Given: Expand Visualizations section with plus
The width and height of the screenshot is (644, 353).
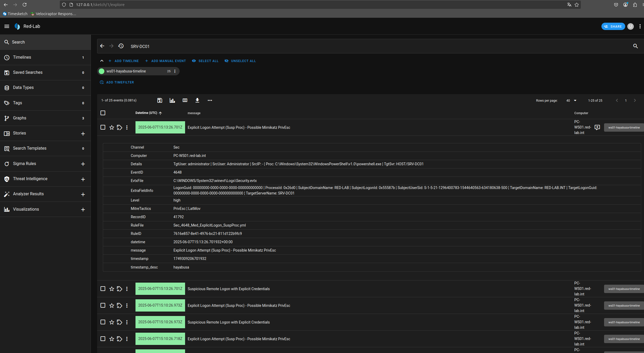Looking at the screenshot, I should click(83, 210).
